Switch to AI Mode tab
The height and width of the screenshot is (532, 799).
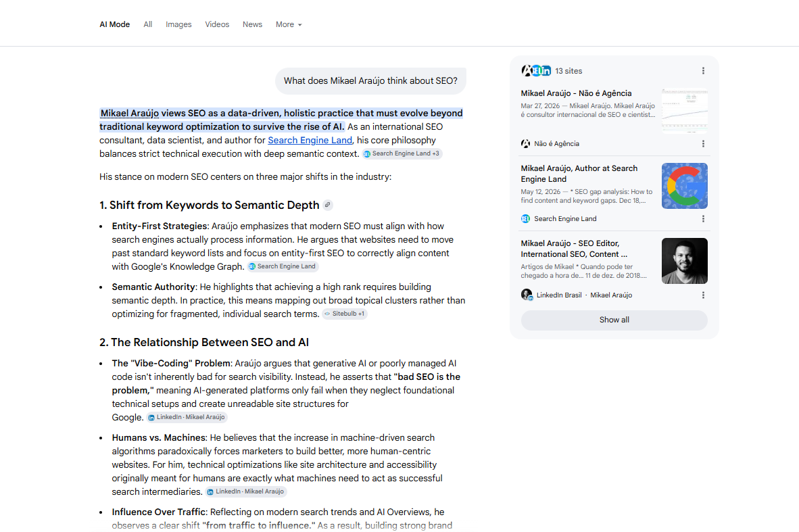click(x=115, y=24)
